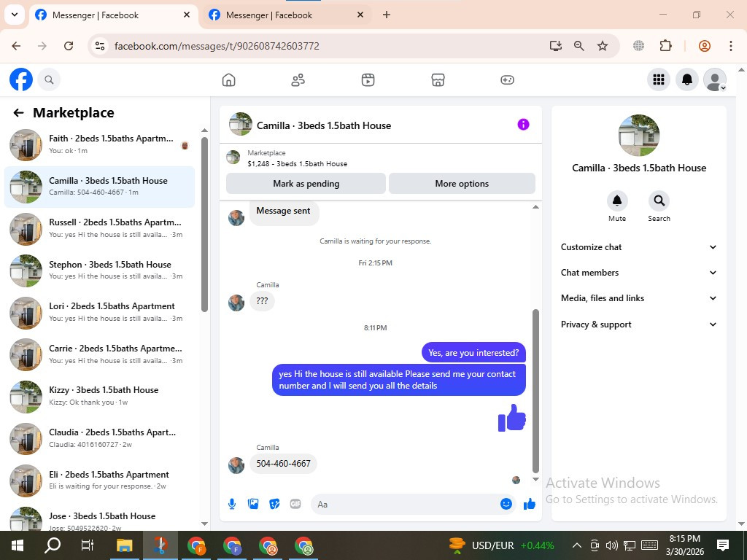Open File Explorer from taskbar
This screenshot has width=747, height=560.
[124, 545]
